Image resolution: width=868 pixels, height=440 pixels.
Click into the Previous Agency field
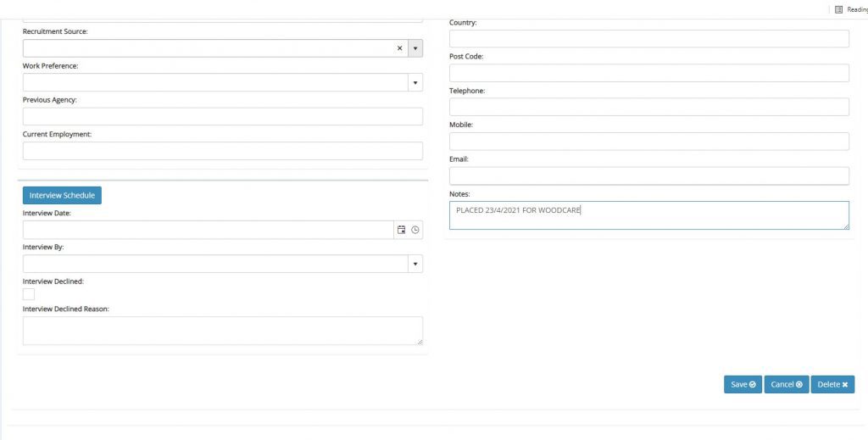pos(222,116)
